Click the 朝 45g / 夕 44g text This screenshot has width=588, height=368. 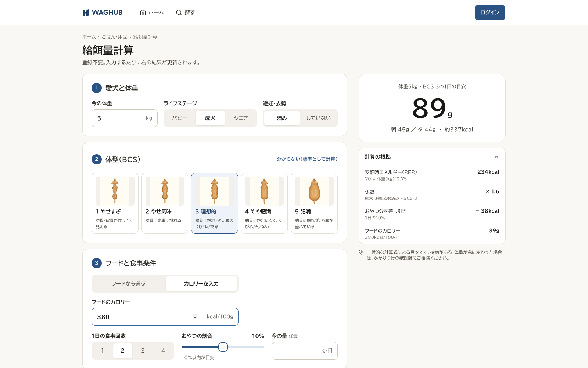[413, 130]
